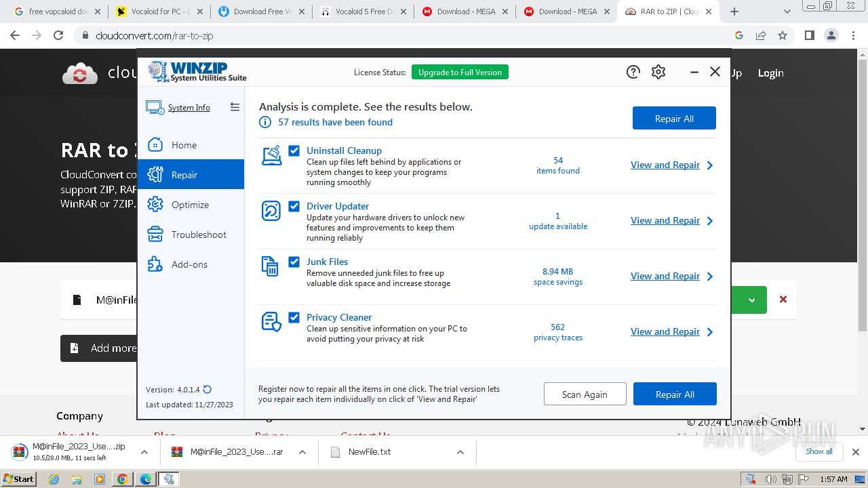Switch to Vocaloid 5 Free Download tab
The height and width of the screenshot is (488, 868).
(362, 12)
